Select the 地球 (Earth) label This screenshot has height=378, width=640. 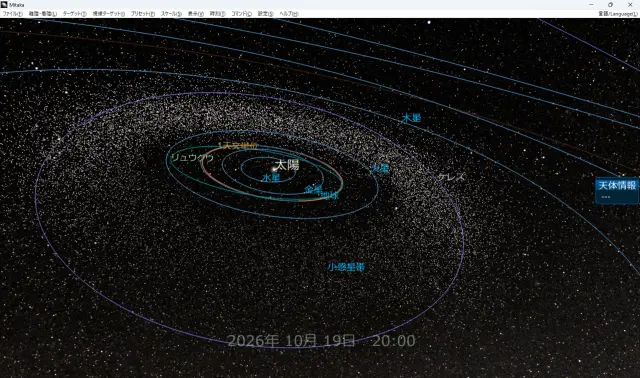coord(330,195)
